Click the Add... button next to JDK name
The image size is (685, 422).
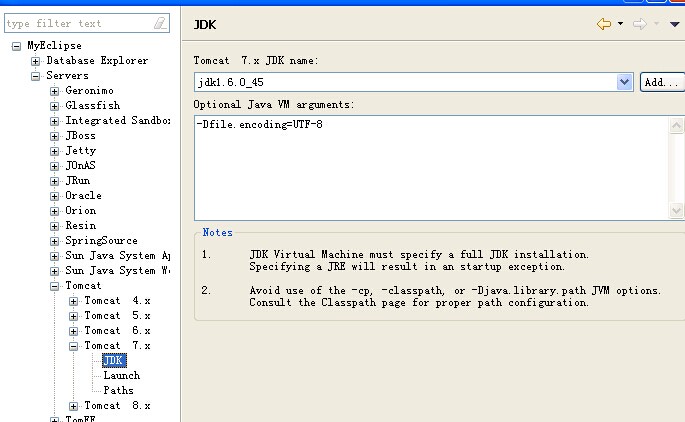coord(662,82)
